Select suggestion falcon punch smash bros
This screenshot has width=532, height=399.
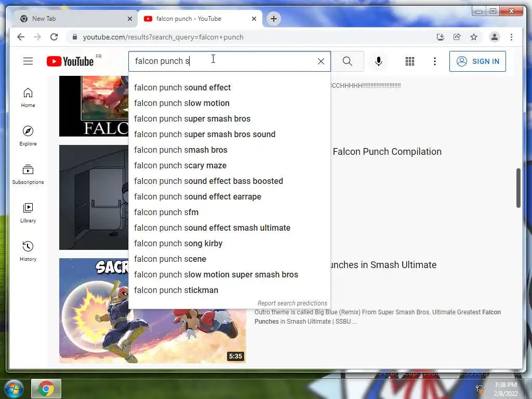pyautogui.click(x=229, y=150)
